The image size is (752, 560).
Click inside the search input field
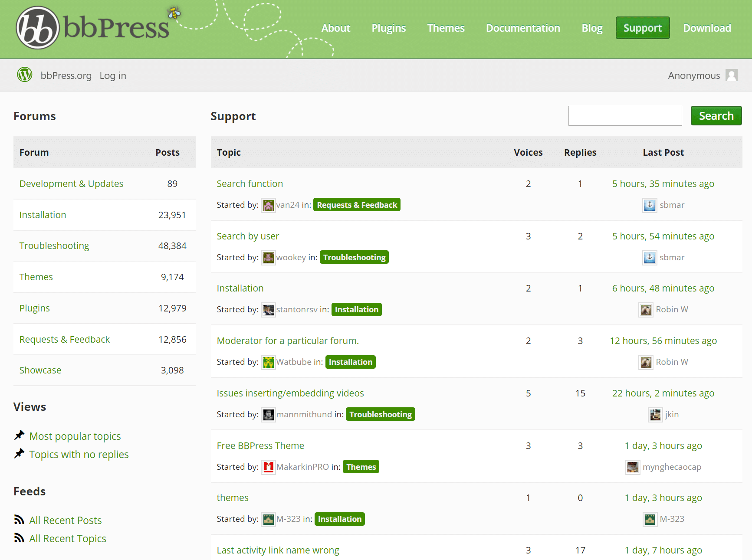(x=625, y=115)
